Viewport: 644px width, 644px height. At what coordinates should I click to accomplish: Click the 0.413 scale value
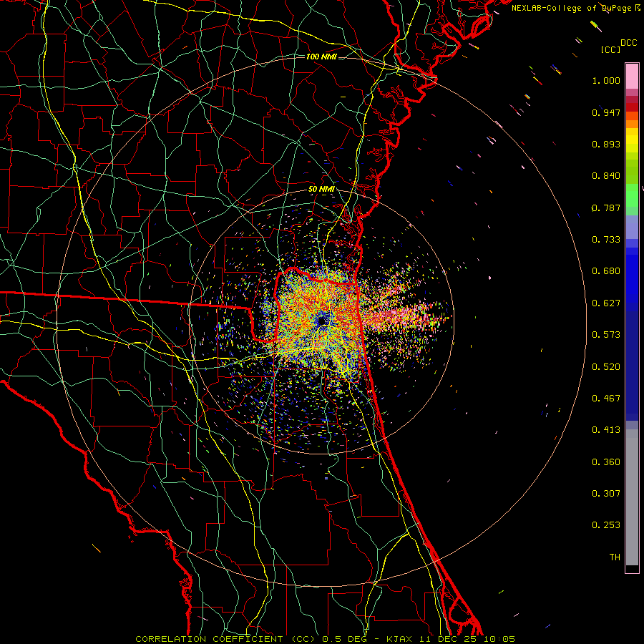click(x=606, y=430)
